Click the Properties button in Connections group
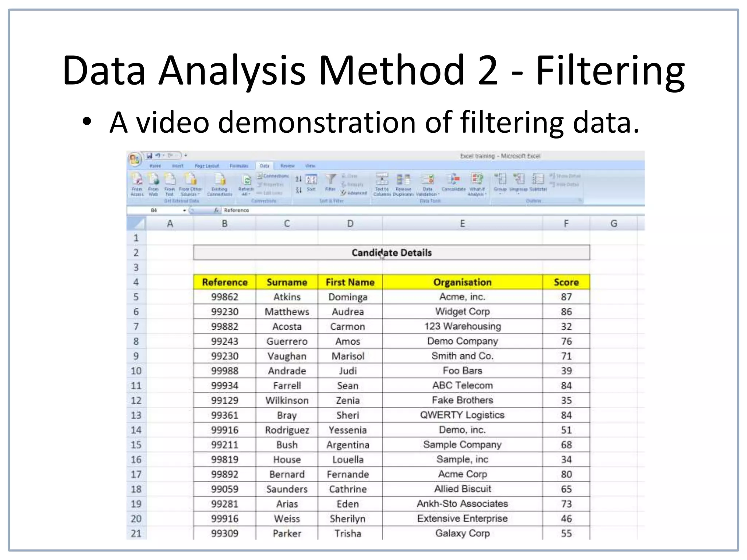This screenshot has height=560, width=747. pos(270,184)
